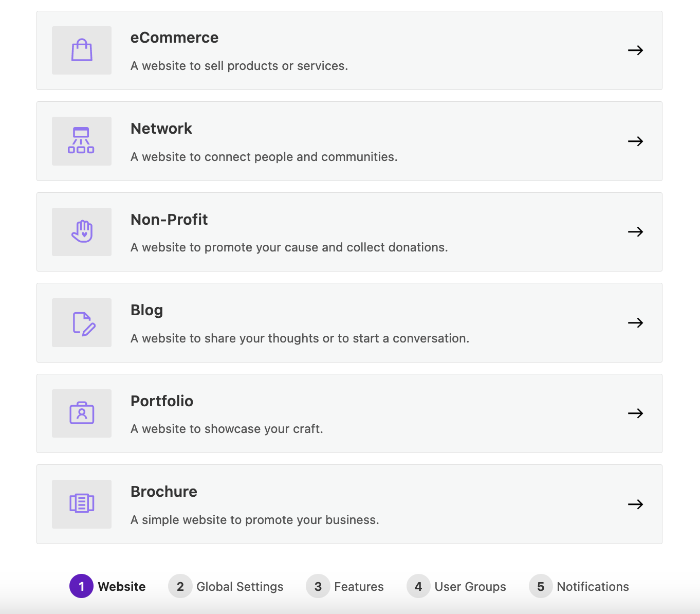This screenshot has width=700, height=614.
Task: Click the Website step indicator
Action: (x=107, y=586)
